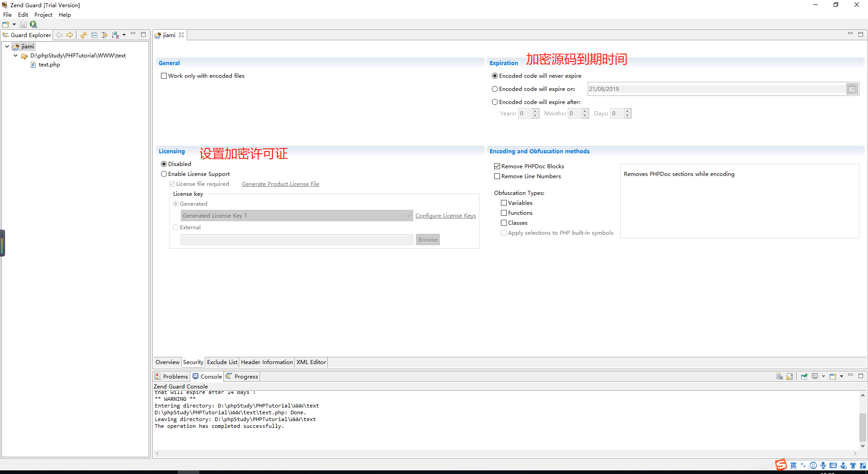Switch to the Header Information tab
This screenshot has width=868, height=474.
tap(267, 362)
